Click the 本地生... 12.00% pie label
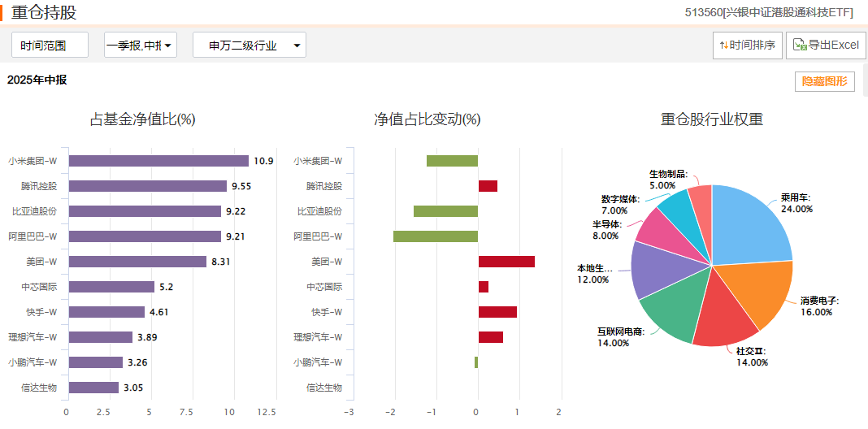Image resolution: width=868 pixels, height=429 pixels. coord(595,274)
